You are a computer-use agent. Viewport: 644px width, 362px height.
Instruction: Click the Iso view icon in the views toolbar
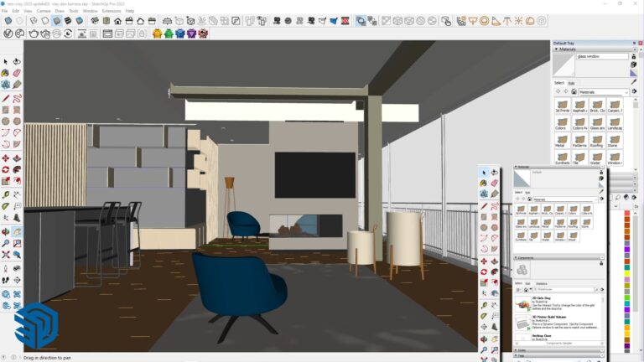(x=95, y=20)
